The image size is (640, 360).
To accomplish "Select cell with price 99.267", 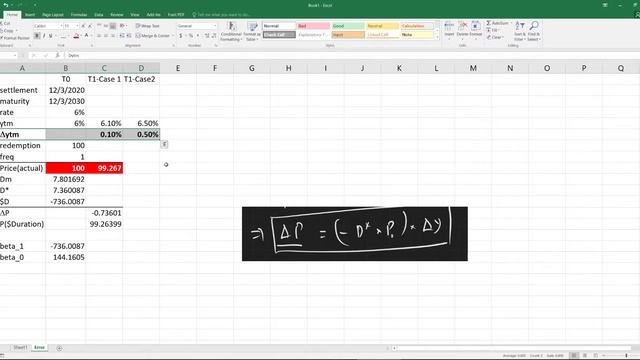I will (x=104, y=168).
